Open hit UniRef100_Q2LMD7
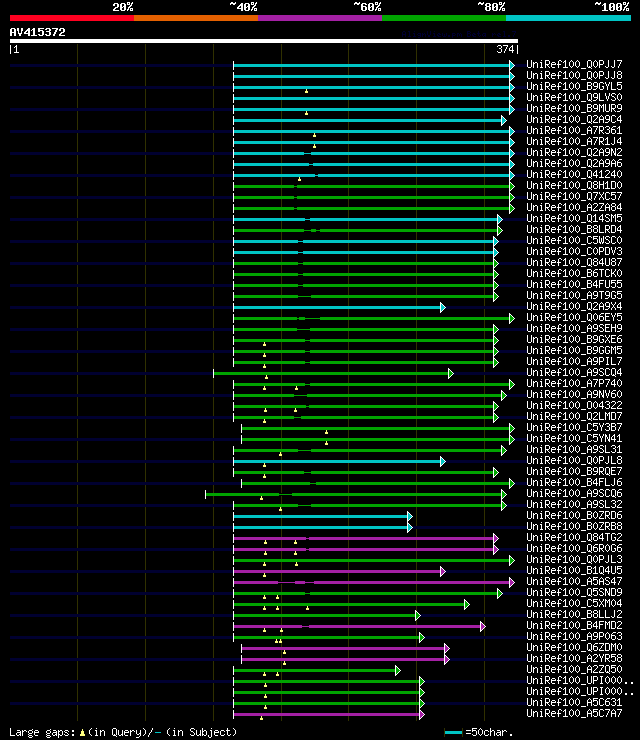 [x=574, y=416]
